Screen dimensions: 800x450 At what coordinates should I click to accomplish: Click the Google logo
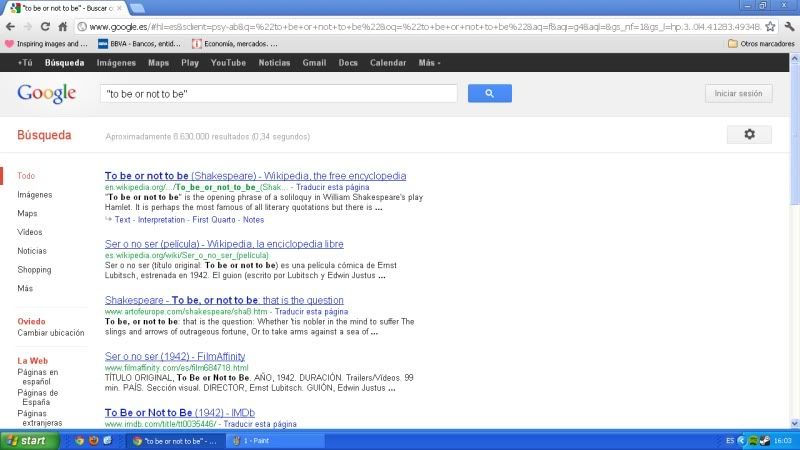46,93
